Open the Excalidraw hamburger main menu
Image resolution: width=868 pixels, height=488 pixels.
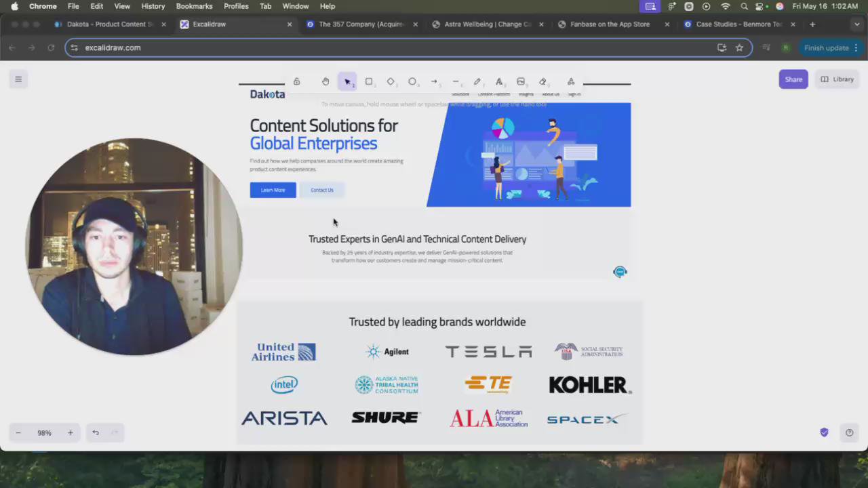(x=18, y=79)
